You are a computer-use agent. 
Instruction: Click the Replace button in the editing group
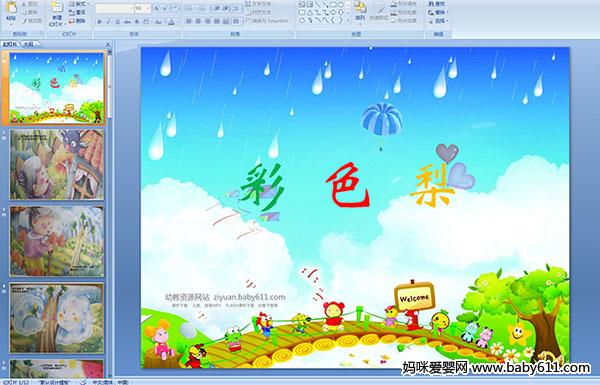coord(437,12)
